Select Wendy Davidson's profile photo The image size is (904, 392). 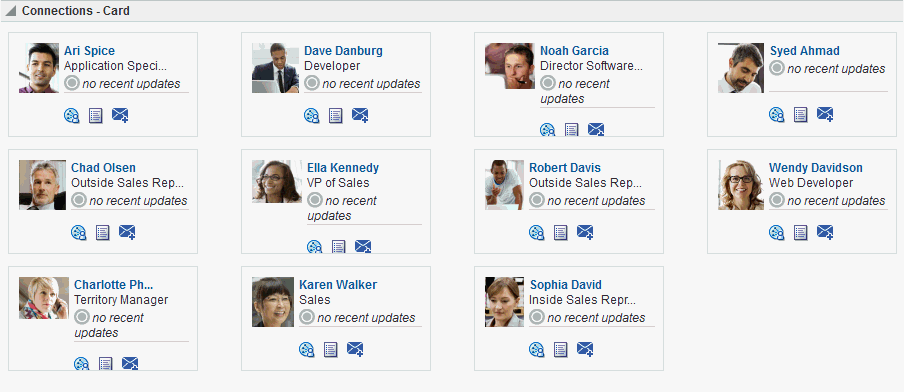click(741, 185)
